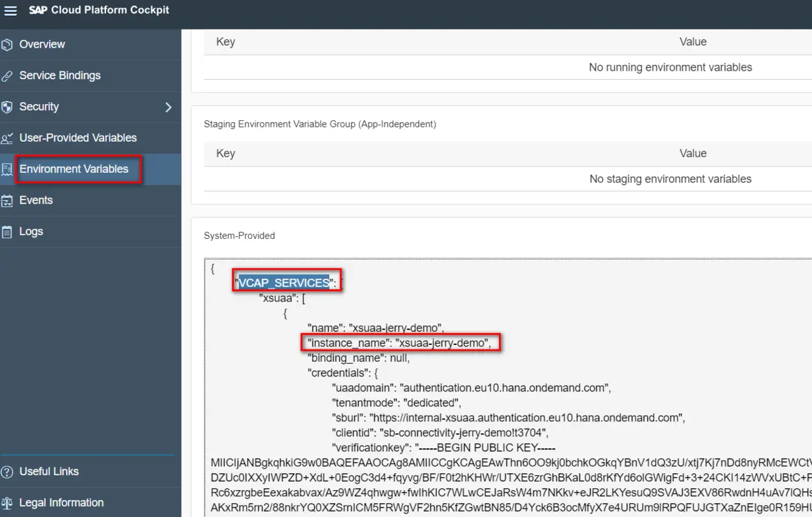Click the Value column header in staging table
Viewport: 812px width, 517px height.
point(693,154)
